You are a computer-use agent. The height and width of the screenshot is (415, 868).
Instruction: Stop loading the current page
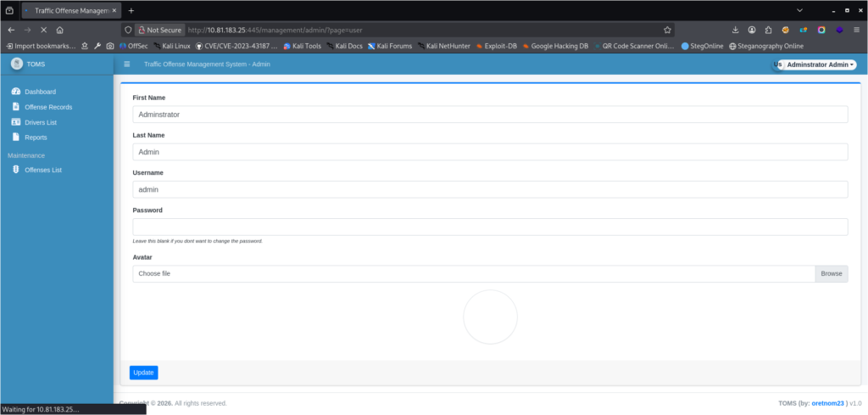click(44, 30)
